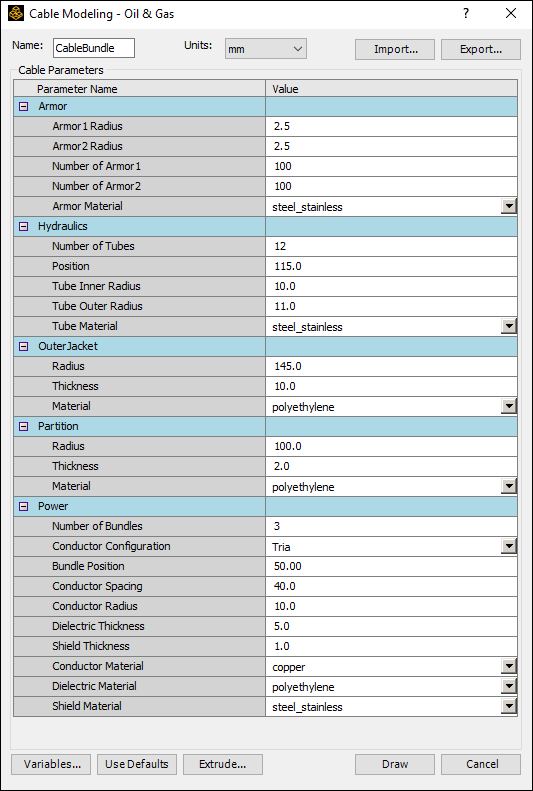Click the Number of Bundles value
533x791 pixels.
[391, 526]
